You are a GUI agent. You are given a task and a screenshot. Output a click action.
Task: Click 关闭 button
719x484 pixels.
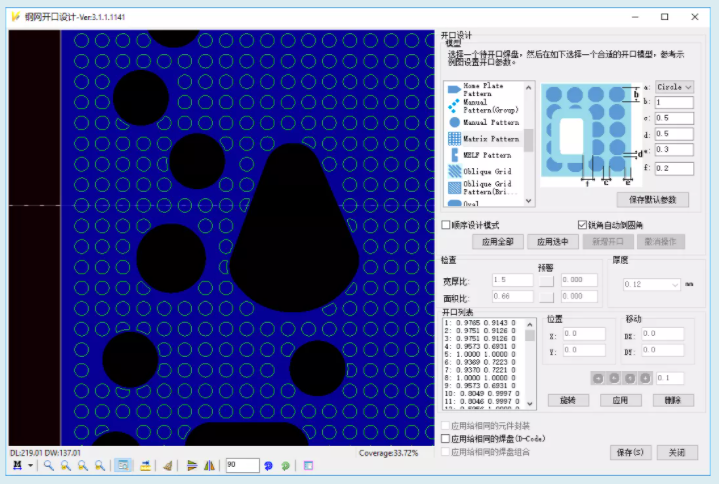tap(677, 452)
